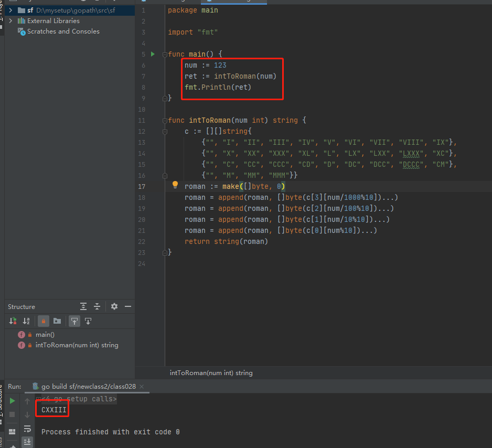Click the stop process square button
This screenshot has height=448, width=492.
12,414
